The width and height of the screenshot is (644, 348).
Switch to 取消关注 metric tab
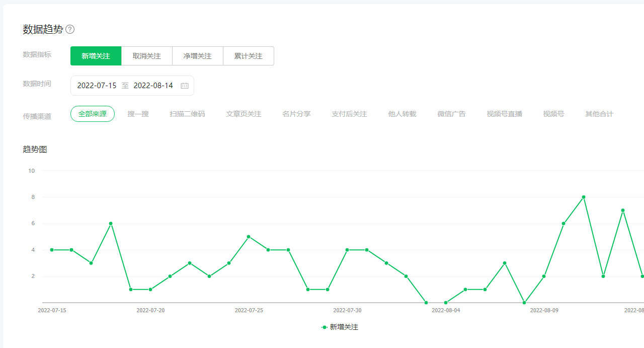(147, 56)
